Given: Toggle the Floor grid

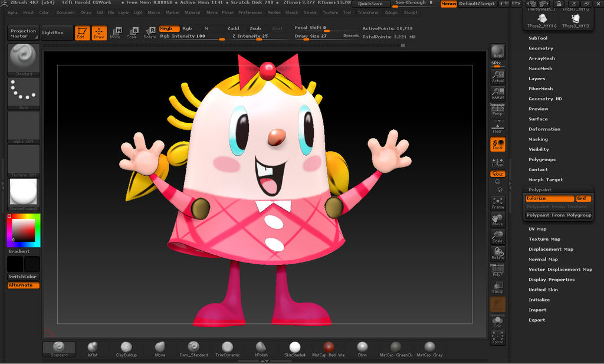Looking at the screenshot, I should click(497, 127).
